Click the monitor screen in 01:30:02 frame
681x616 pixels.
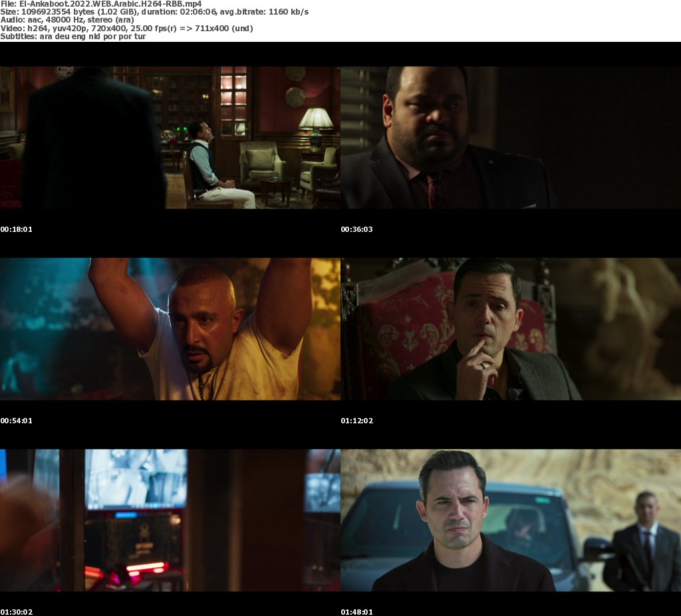click(x=136, y=479)
